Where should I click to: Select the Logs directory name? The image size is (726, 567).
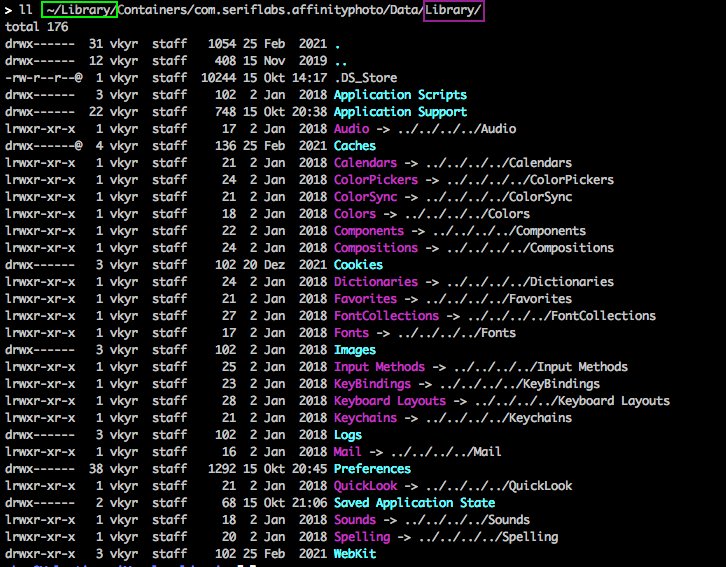tap(350, 435)
